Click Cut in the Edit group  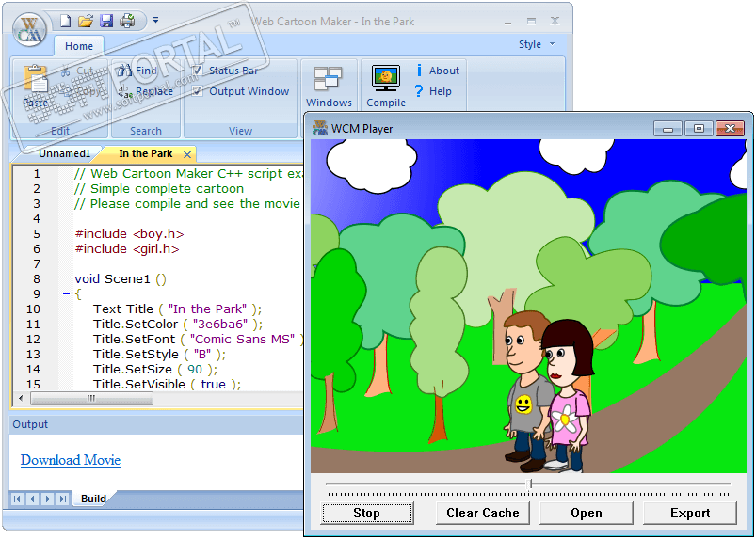click(78, 71)
